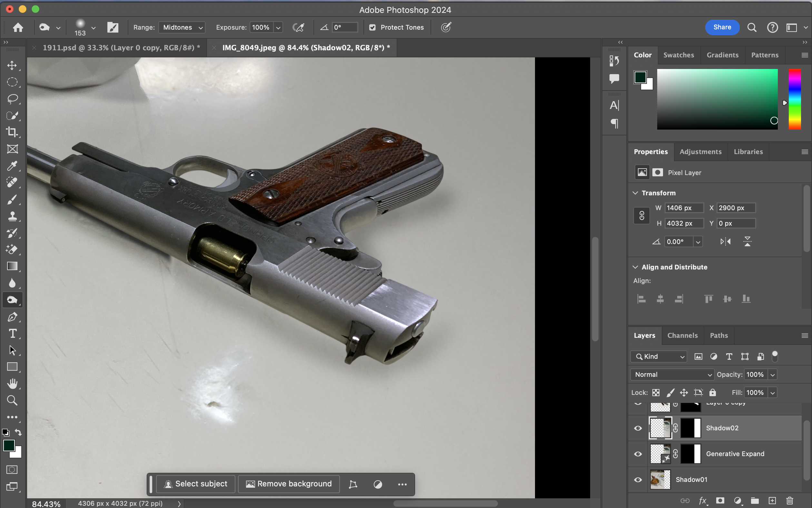Select the Crop tool
This screenshot has width=812, height=508.
tap(12, 132)
